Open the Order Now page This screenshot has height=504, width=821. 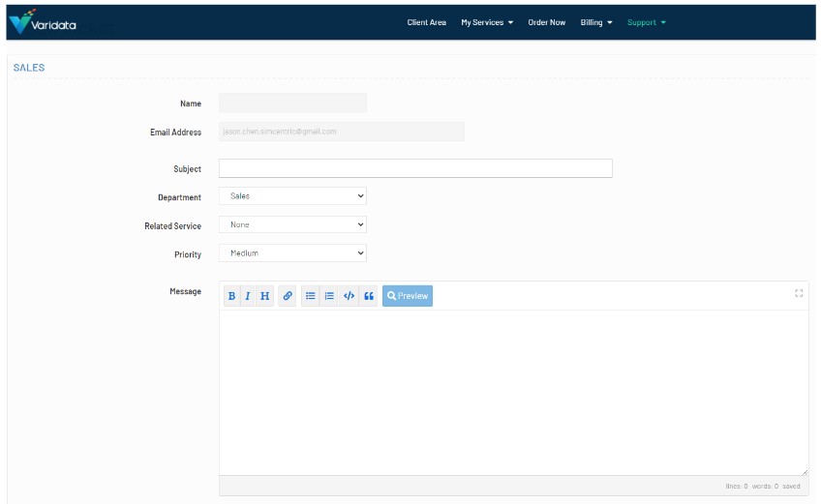pyautogui.click(x=547, y=22)
